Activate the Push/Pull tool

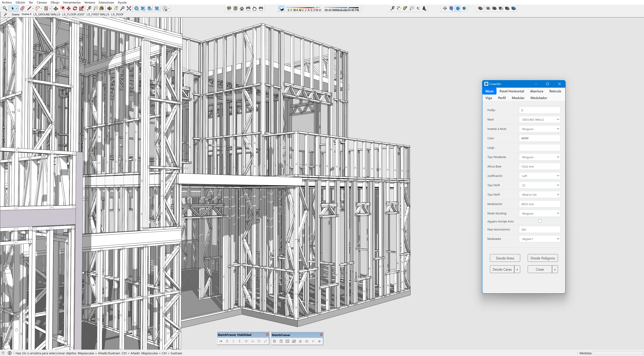pyautogui.click(x=56, y=9)
